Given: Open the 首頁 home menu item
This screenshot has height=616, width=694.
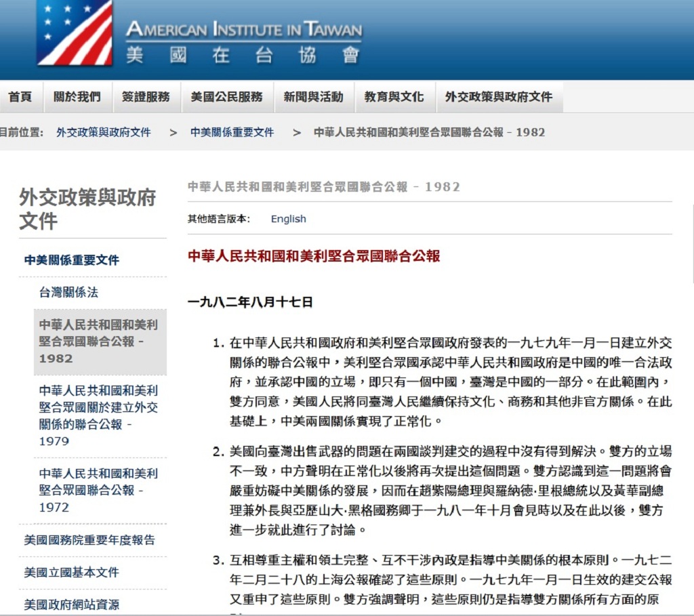Looking at the screenshot, I should coord(20,97).
